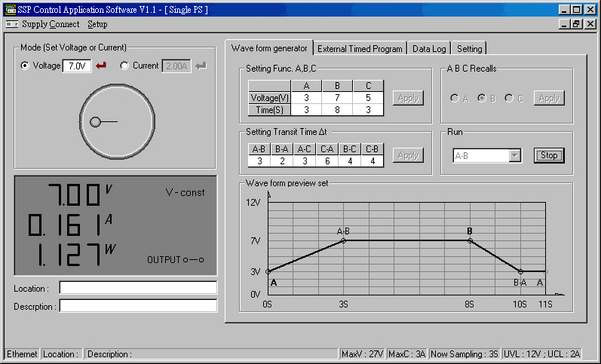Click the red enter arrow beside Voltage
The image size is (601, 364).
pyautogui.click(x=101, y=66)
